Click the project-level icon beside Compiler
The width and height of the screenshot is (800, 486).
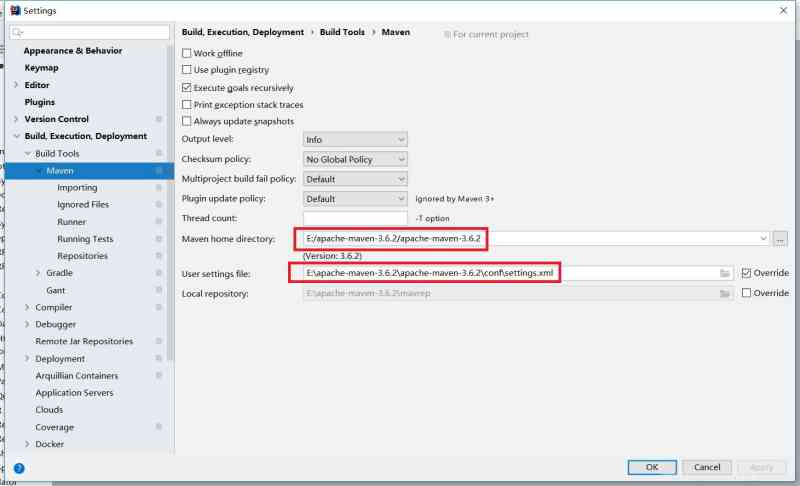(159, 307)
